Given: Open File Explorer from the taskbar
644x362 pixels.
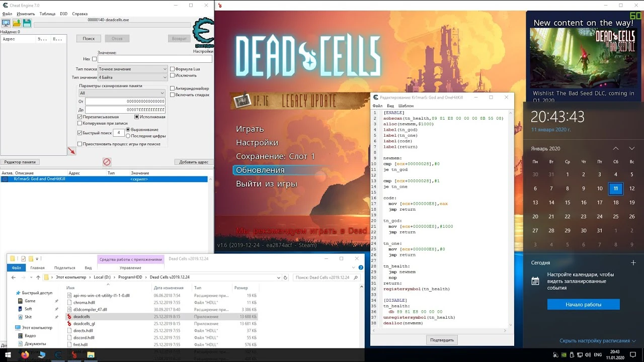Looking at the screenshot, I should 91,355.
